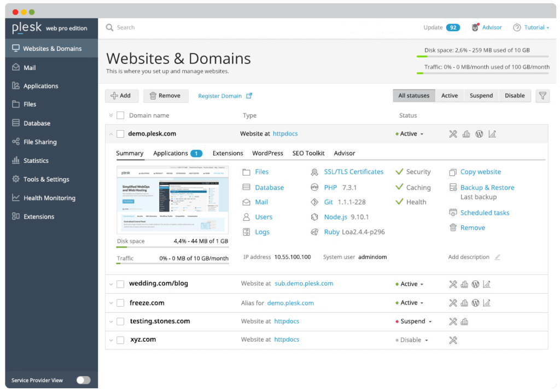Click the SSL/TLS certificate badge icon
The image size is (560, 392).
pyautogui.click(x=314, y=172)
